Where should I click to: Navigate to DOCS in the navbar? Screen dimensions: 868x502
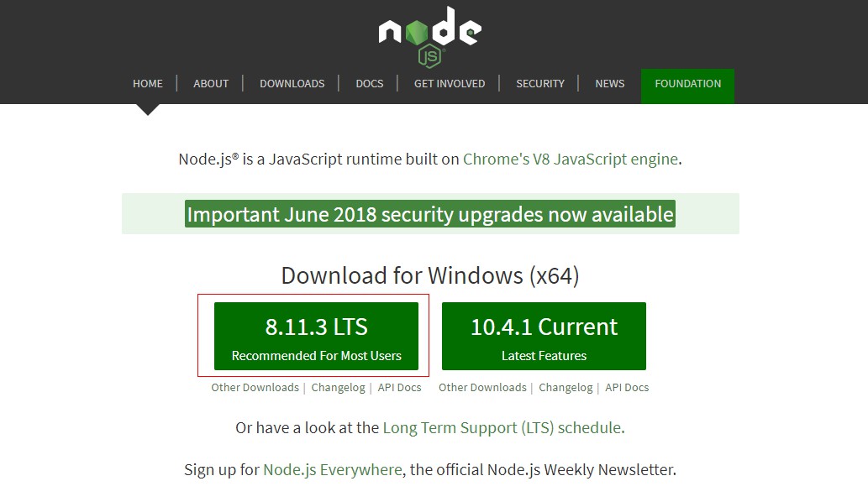point(369,84)
